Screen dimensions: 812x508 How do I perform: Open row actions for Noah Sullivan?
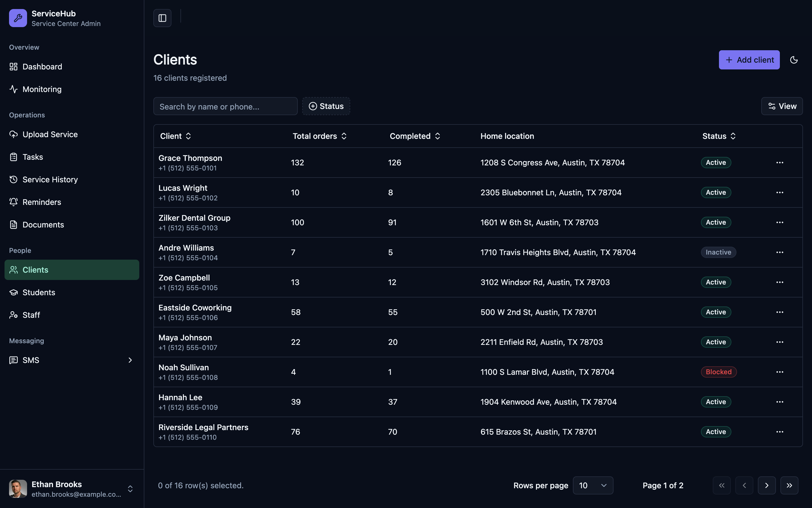(x=780, y=372)
